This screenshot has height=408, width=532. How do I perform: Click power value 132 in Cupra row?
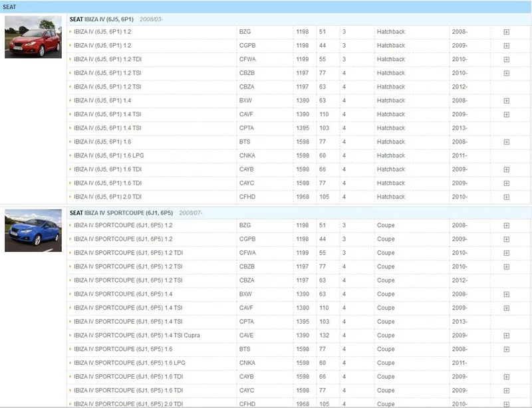pos(324,336)
